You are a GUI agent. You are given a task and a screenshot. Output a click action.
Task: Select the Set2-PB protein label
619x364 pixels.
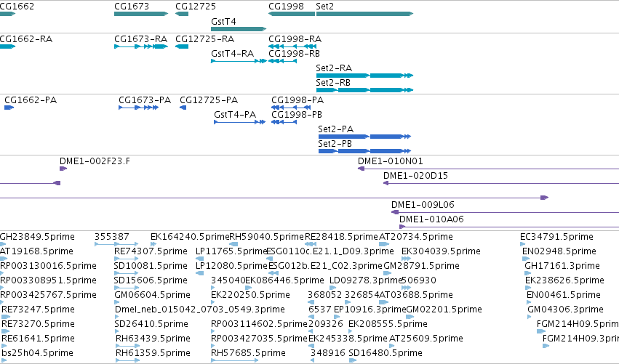pyautogui.click(x=335, y=144)
